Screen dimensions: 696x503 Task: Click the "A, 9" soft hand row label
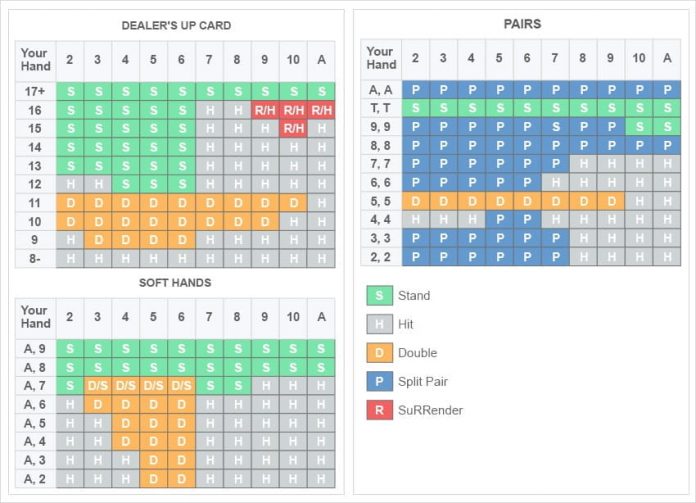coord(36,348)
